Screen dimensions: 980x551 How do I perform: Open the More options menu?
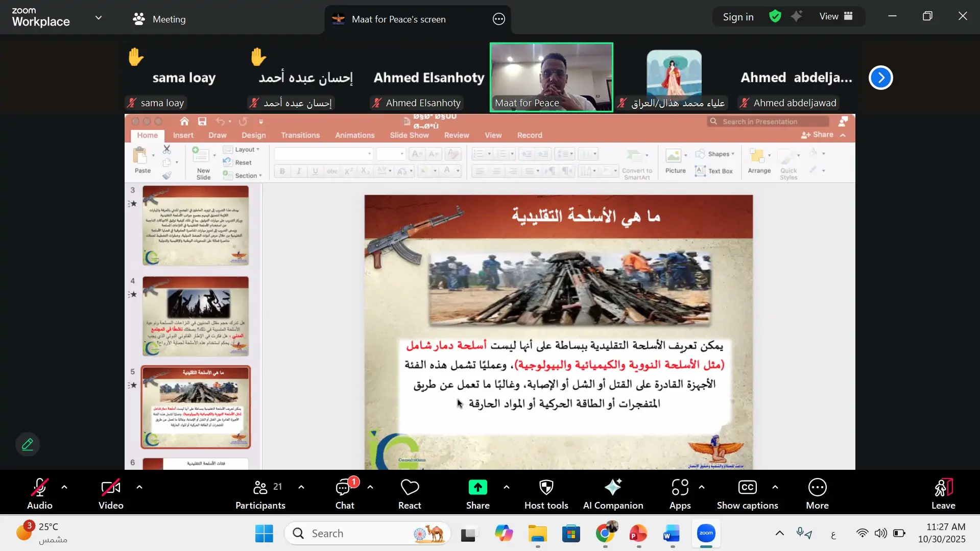coord(817,493)
